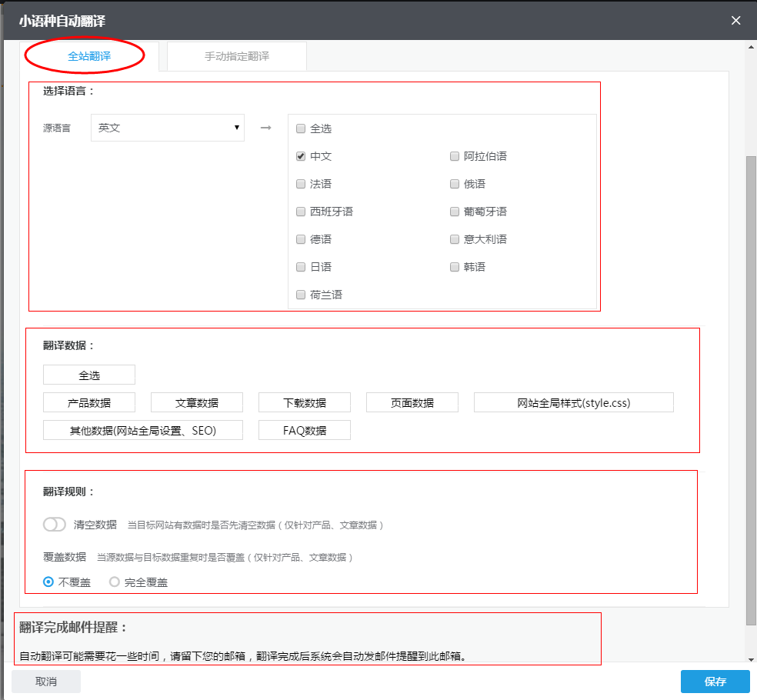
Task: Switch to the 手动指定翻译 tab
Action: (x=235, y=56)
